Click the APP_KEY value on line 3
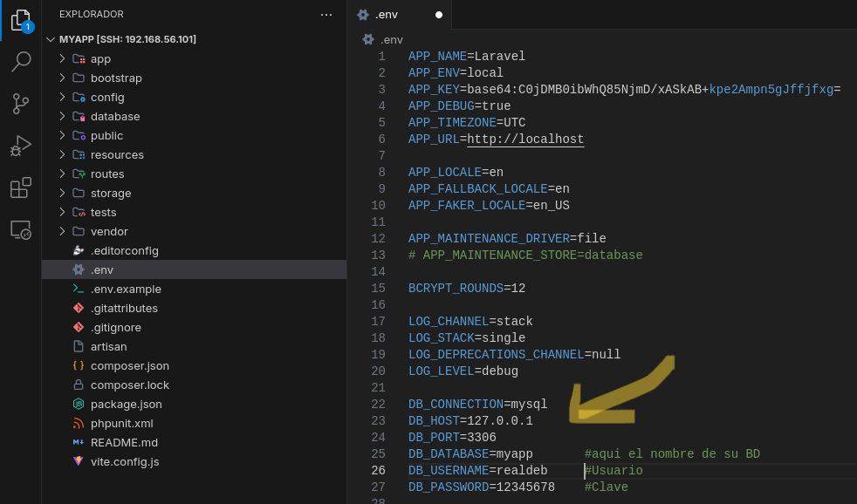 (654, 90)
